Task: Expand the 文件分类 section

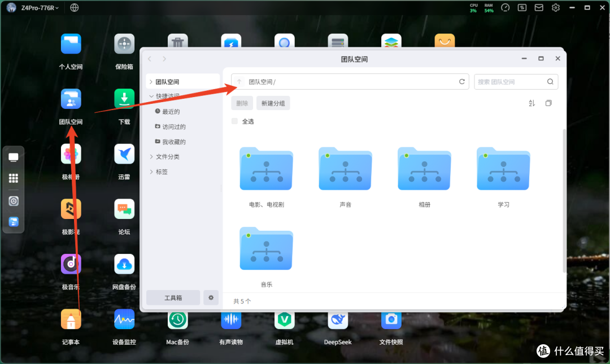Action: click(x=151, y=156)
